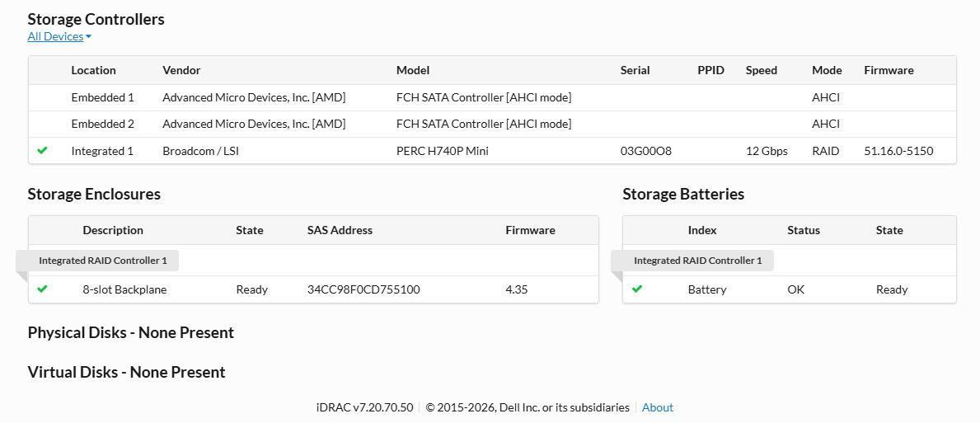Viewport: 980px width, 423px height.
Task: Select the Embedded 2 controller row
Action: point(102,124)
